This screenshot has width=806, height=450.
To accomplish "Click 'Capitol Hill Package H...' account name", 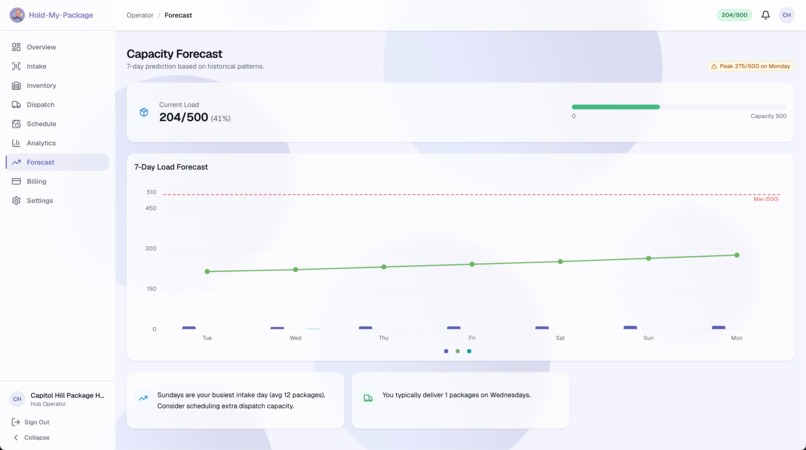I will [x=67, y=395].
